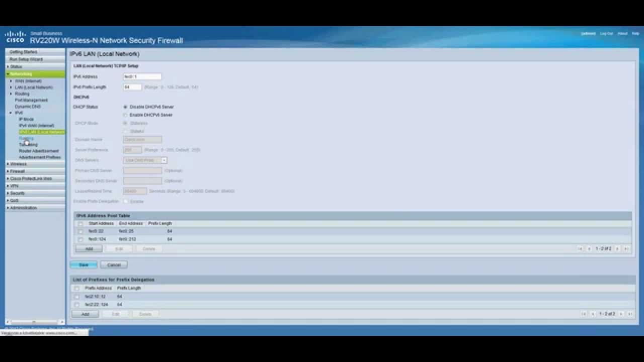Image resolution: width=644 pixels, height=362 pixels.
Task: Click the Cisco logo in the header
Action: click(15, 37)
